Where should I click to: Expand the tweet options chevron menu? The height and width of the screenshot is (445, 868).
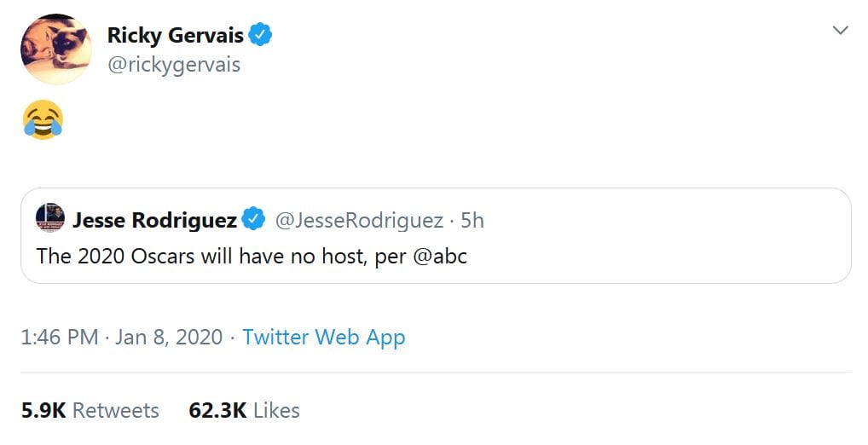pyautogui.click(x=840, y=31)
